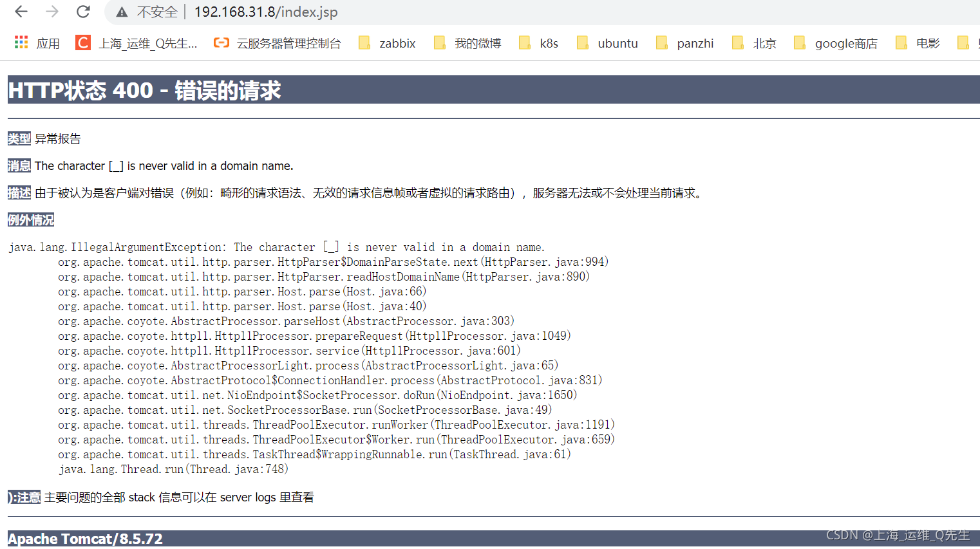Click the NioEndpoint$SocketProcessor.doRun trace line

click(x=317, y=395)
